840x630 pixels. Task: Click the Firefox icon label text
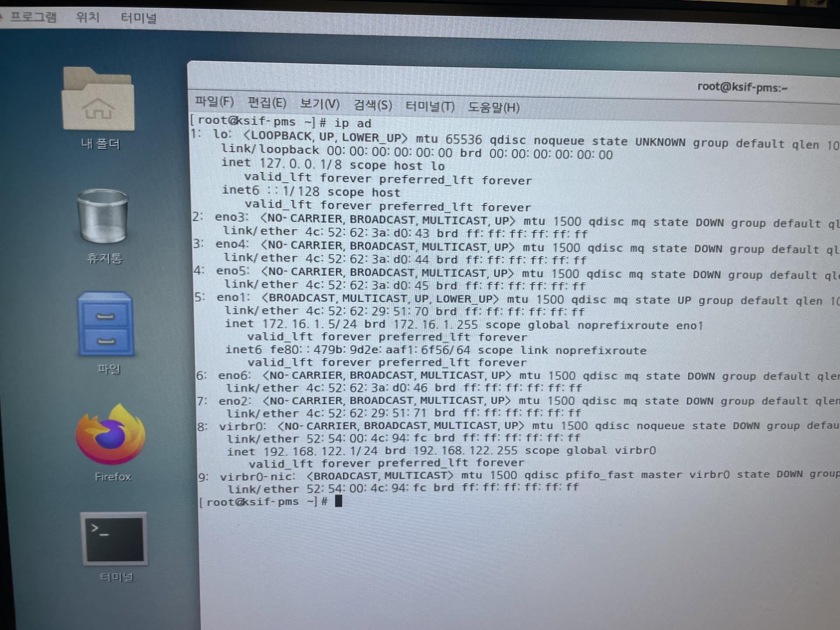[x=113, y=477]
